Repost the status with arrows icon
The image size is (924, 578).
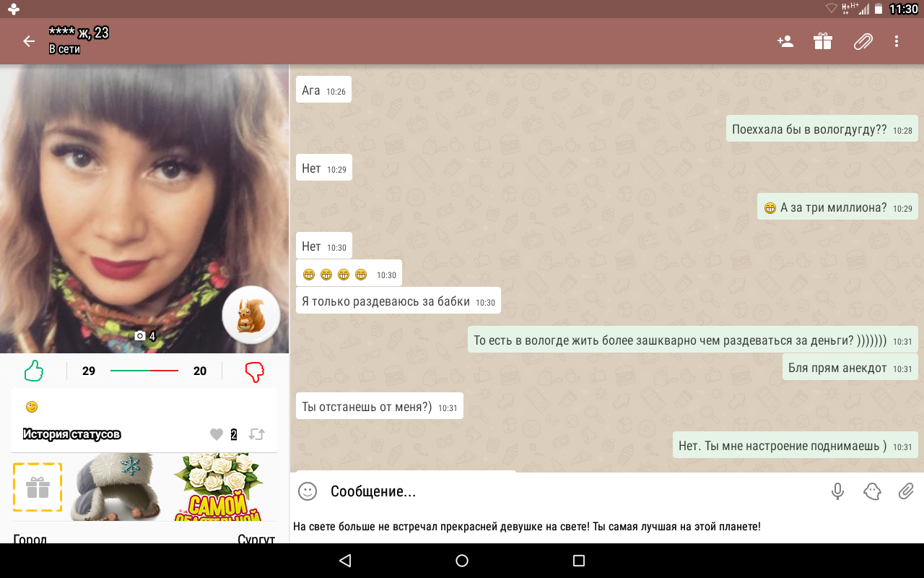click(256, 434)
